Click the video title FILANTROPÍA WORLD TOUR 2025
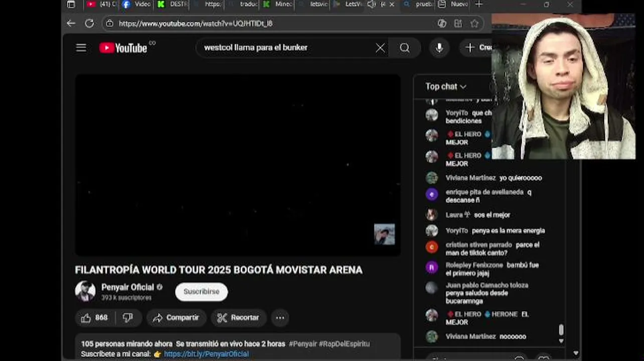Image resolution: width=644 pixels, height=361 pixels. tap(219, 270)
